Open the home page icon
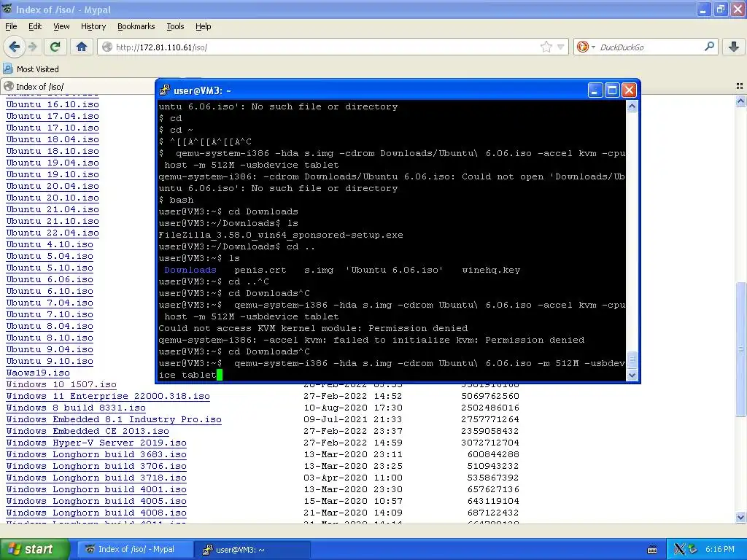747x560 pixels. pyautogui.click(x=82, y=47)
